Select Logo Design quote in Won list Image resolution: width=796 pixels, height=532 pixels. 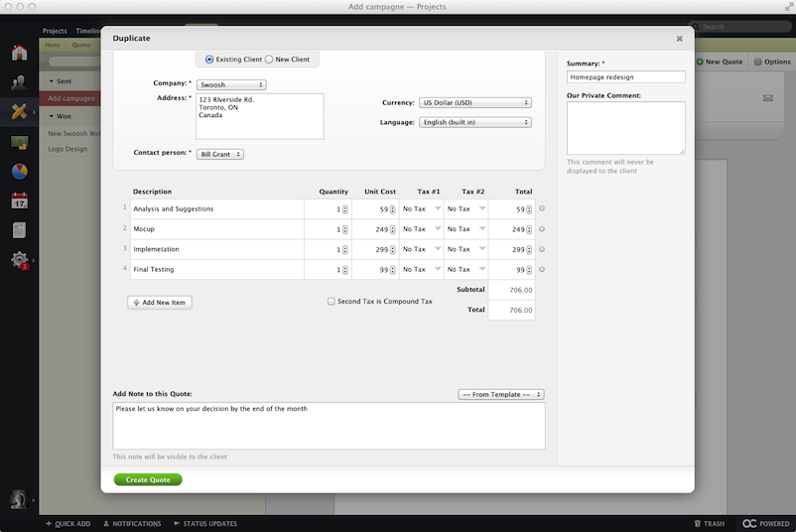pos(68,149)
